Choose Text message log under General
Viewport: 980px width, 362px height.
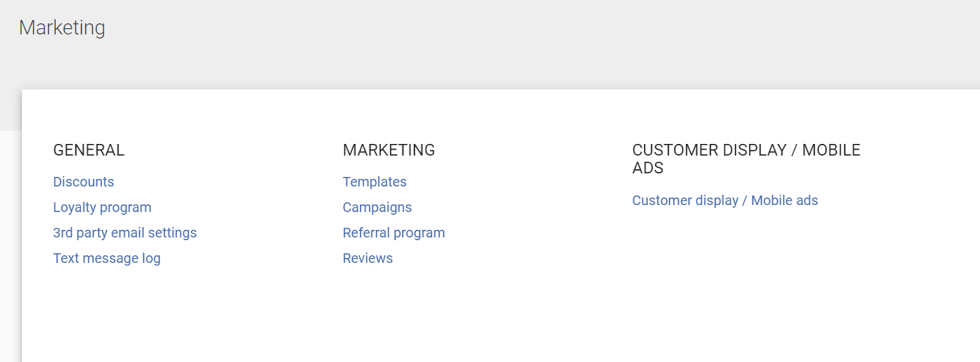(x=107, y=259)
